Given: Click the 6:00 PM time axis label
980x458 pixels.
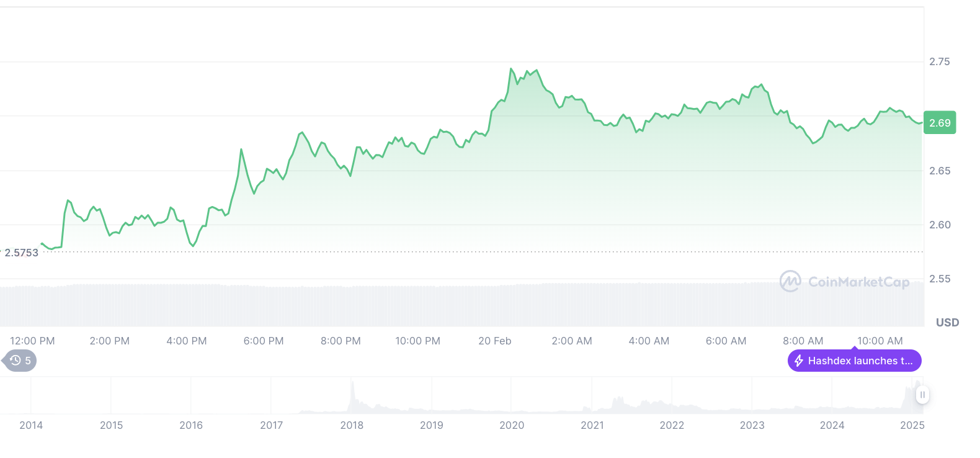Looking at the screenshot, I should point(264,341).
